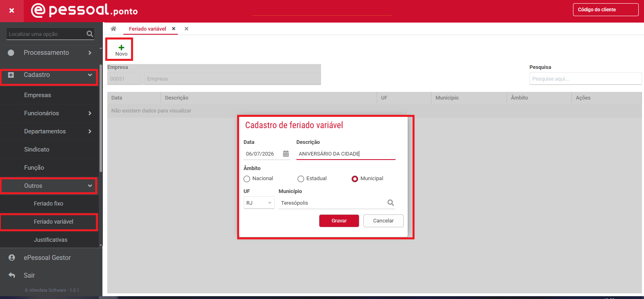Select the Estadual radio button
Screen dimensions: 644x299
tap(301, 179)
